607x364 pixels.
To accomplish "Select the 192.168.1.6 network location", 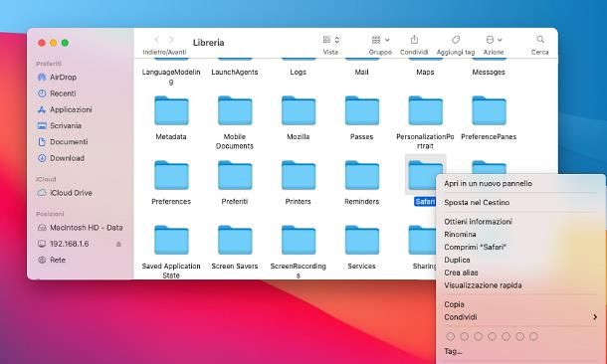I will pyautogui.click(x=63, y=244).
